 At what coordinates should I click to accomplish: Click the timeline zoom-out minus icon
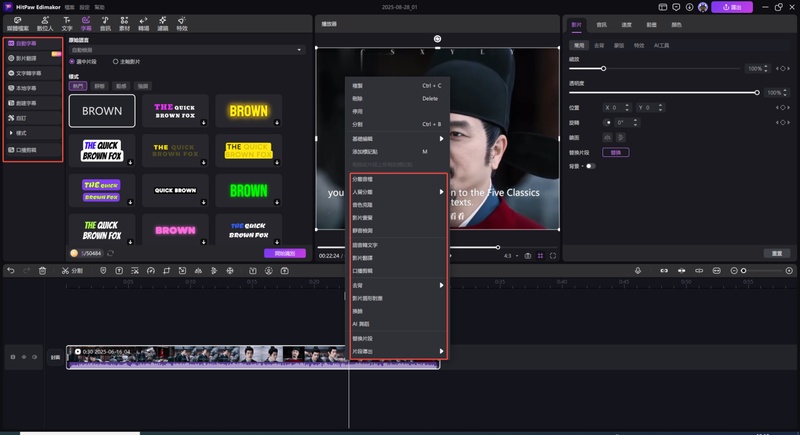pos(734,271)
